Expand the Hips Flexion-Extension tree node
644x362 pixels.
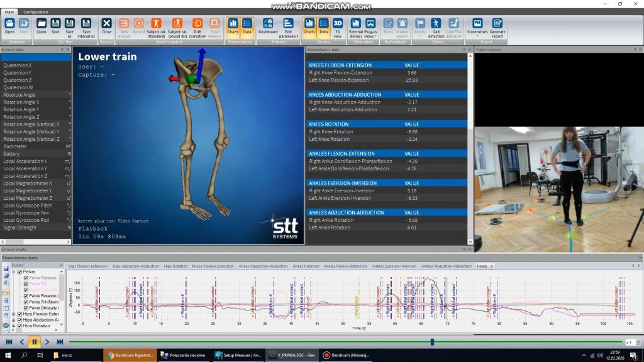point(14,314)
